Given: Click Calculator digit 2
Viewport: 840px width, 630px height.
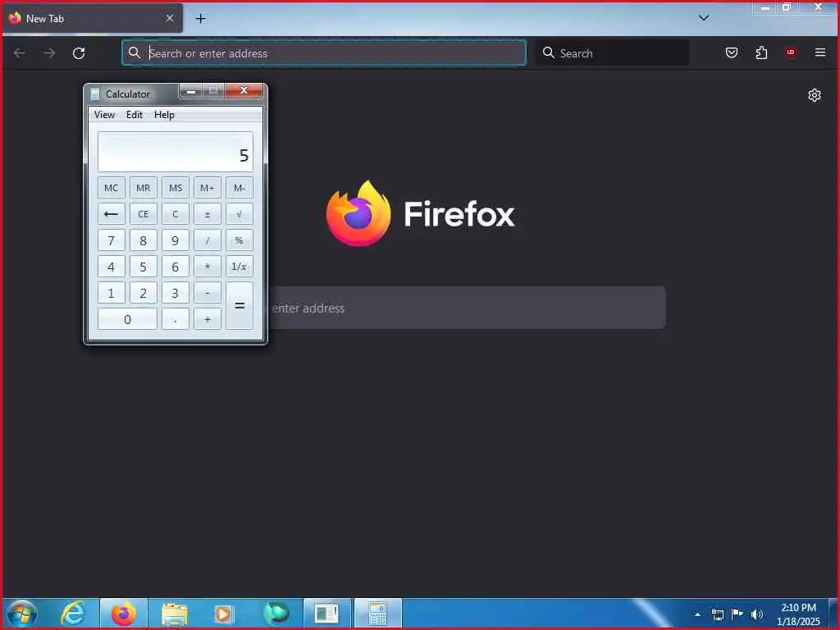Looking at the screenshot, I should tap(143, 293).
